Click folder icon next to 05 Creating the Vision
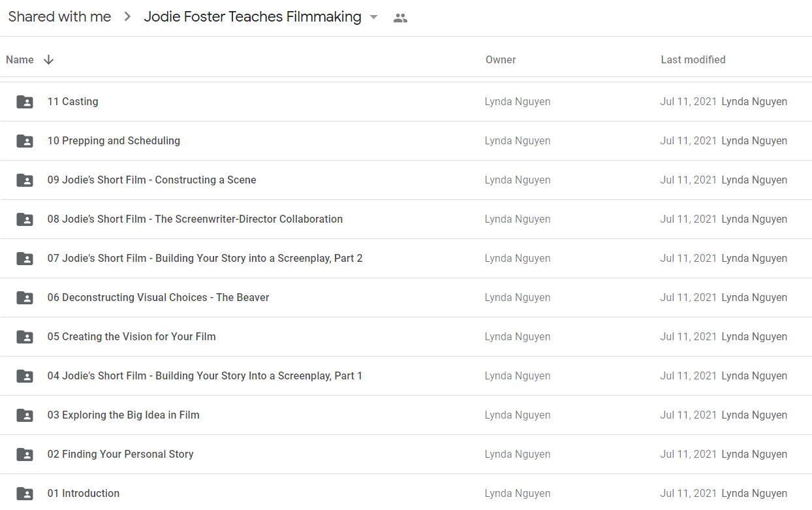The image size is (812, 510). pyautogui.click(x=25, y=337)
